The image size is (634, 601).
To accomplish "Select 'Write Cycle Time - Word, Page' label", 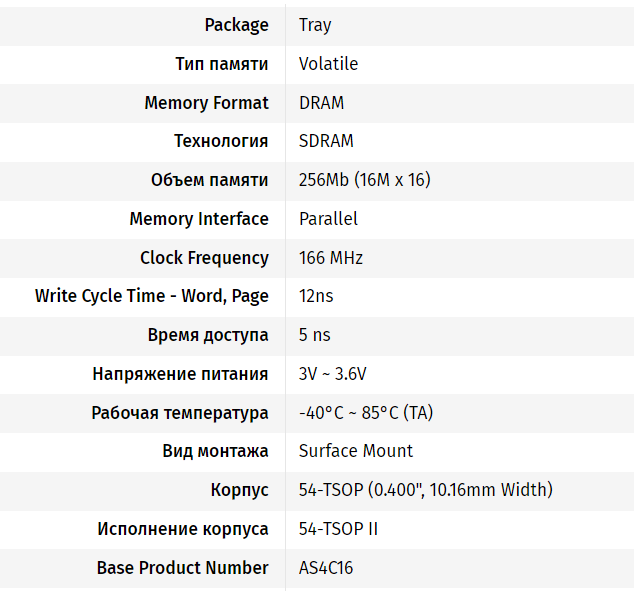I will (152, 296).
